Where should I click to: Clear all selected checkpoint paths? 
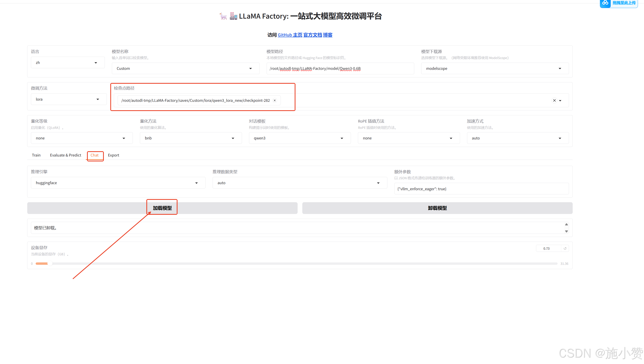tap(554, 100)
